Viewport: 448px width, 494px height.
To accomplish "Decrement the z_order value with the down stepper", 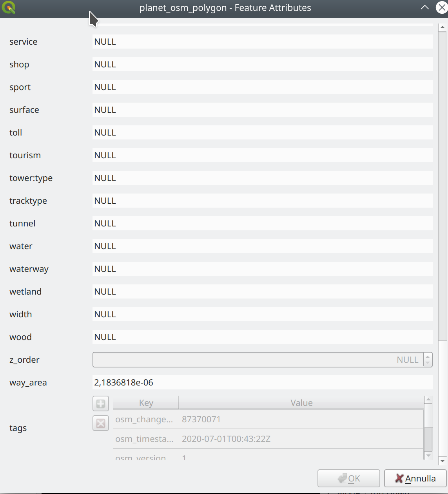I will [x=428, y=363].
